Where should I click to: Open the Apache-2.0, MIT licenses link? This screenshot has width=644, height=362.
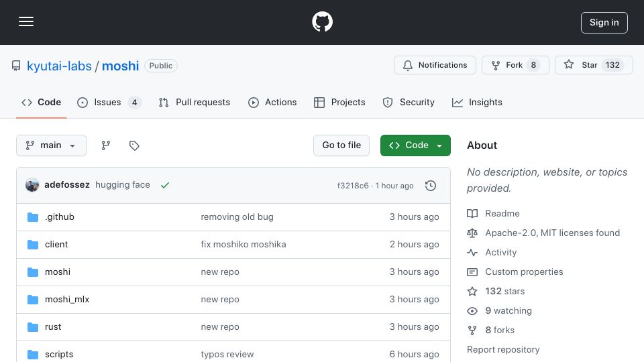pyautogui.click(x=552, y=233)
